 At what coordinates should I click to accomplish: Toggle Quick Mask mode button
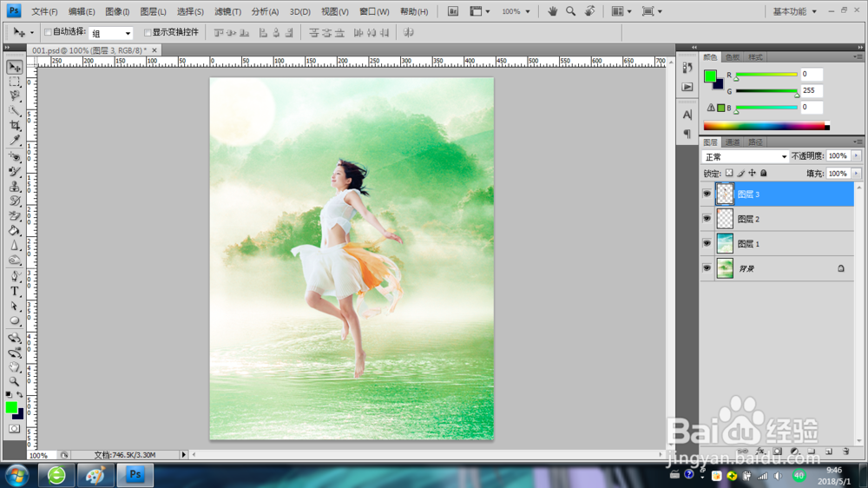click(15, 429)
